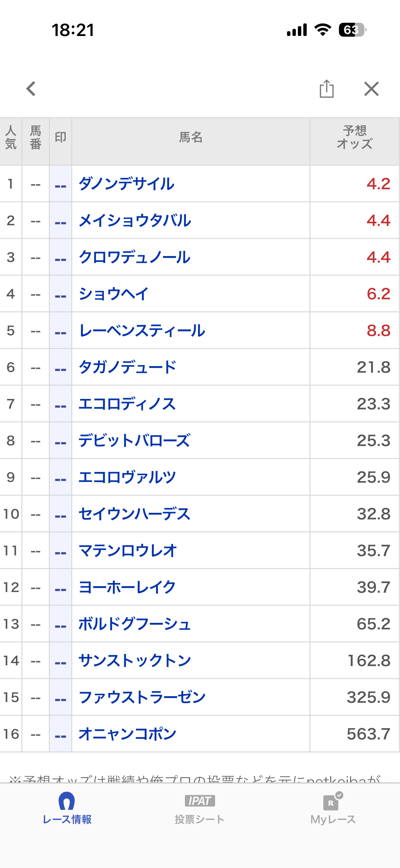400x868 pixels.
Task: View ショウヘイ horse details
Action: click(113, 294)
